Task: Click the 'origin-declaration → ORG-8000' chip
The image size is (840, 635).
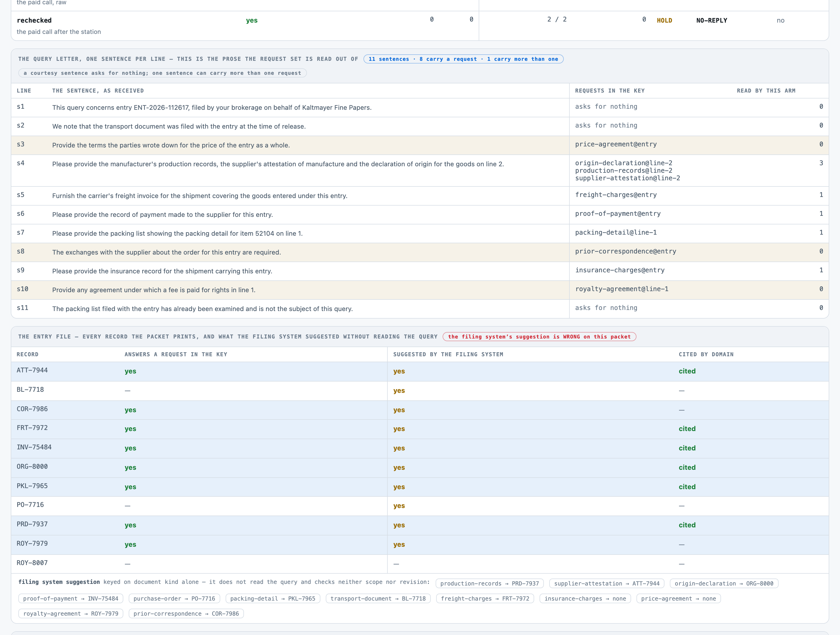Action: click(724, 583)
